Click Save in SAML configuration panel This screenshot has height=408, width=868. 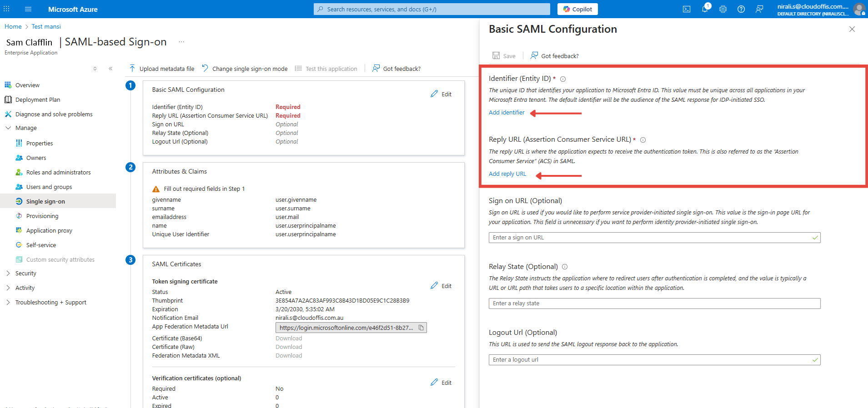click(504, 56)
